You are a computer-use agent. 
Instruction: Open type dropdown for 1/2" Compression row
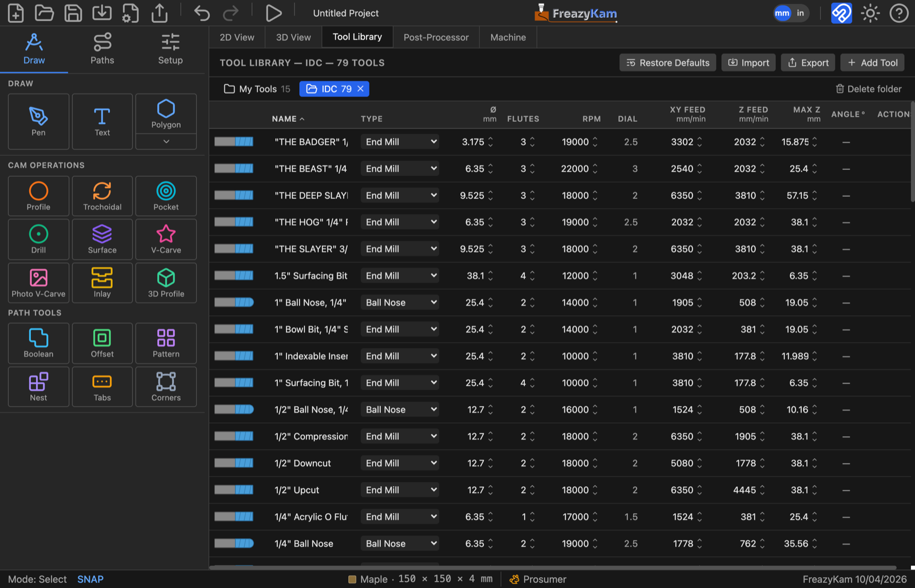pyautogui.click(x=400, y=436)
